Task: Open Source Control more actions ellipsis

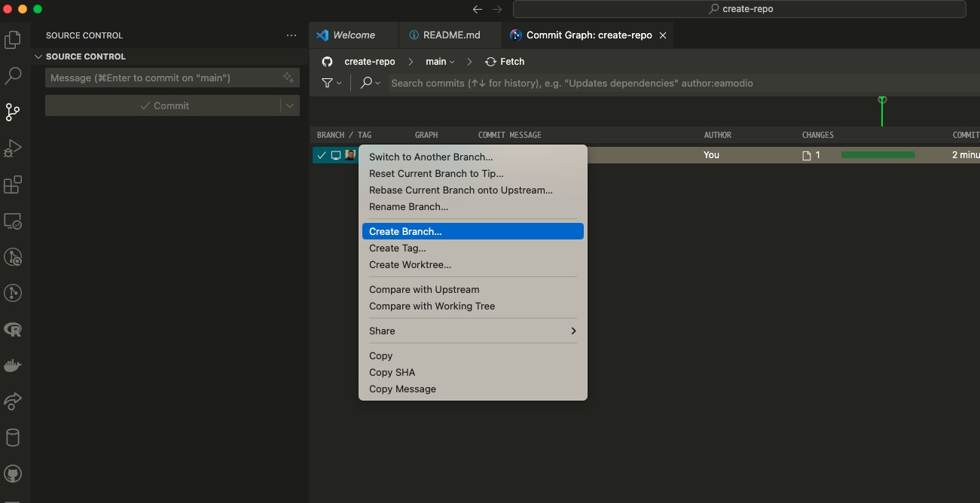Action: (292, 35)
